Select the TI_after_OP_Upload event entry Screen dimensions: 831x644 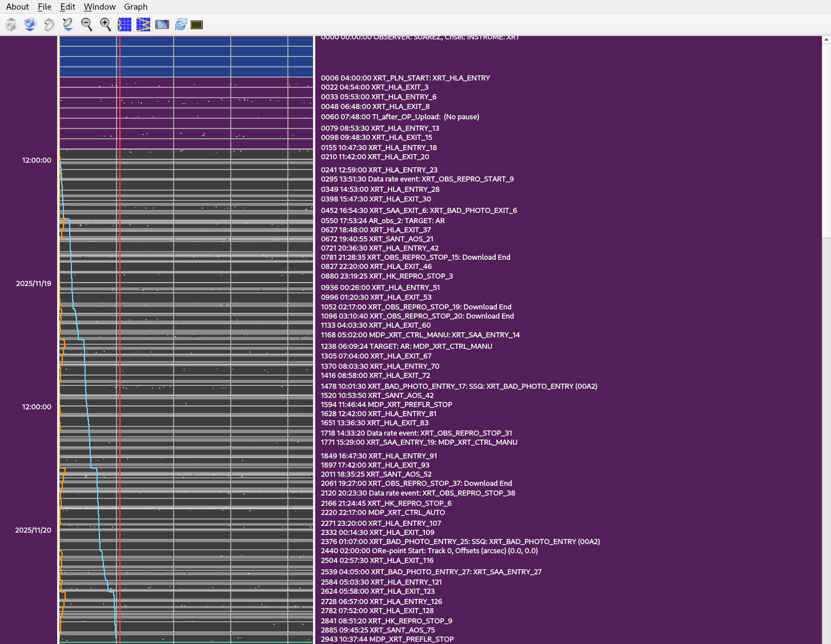coord(400,117)
